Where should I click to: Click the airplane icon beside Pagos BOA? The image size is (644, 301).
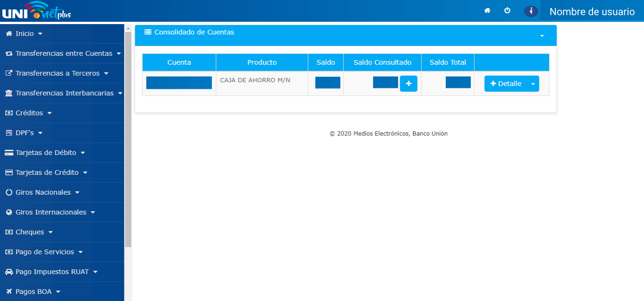[x=8, y=292]
